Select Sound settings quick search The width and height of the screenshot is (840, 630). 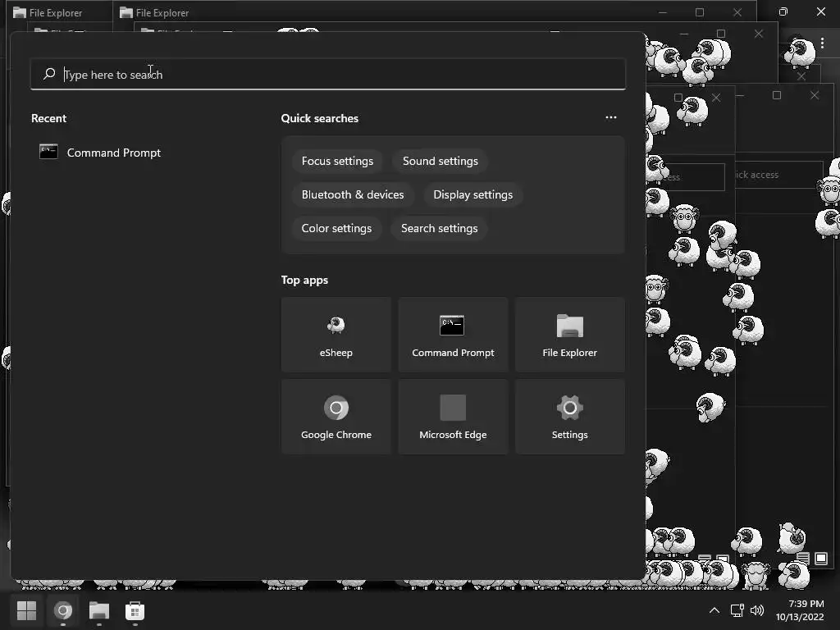pos(441,162)
